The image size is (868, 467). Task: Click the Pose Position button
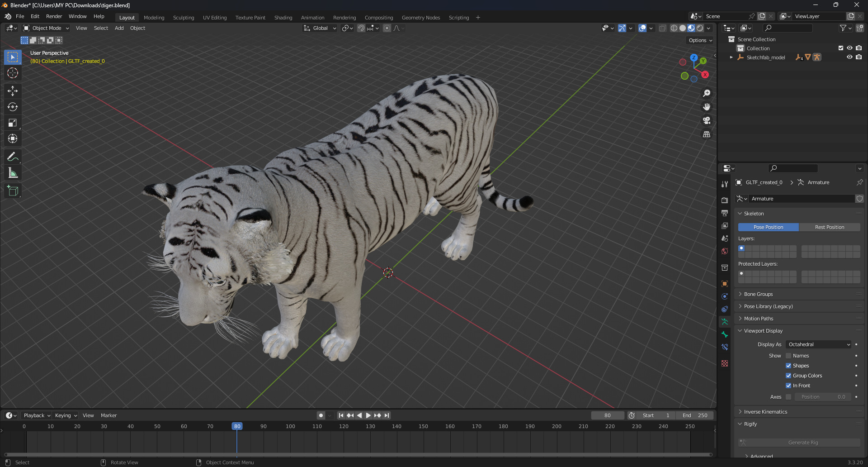769,227
